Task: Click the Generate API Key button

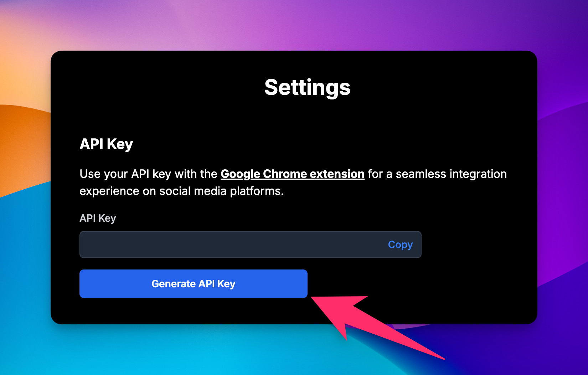Action: click(x=193, y=284)
